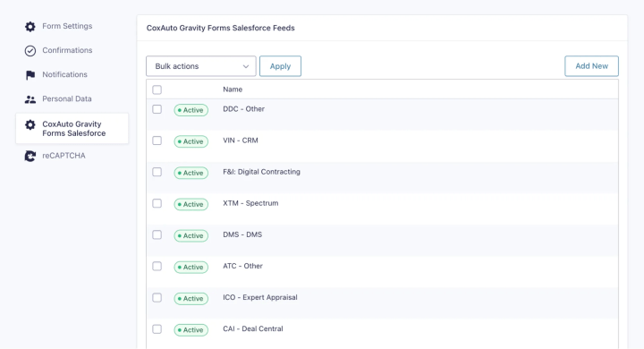Check the select-all checkbox in header
The width and height of the screenshot is (644, 349).
[157, 89]
